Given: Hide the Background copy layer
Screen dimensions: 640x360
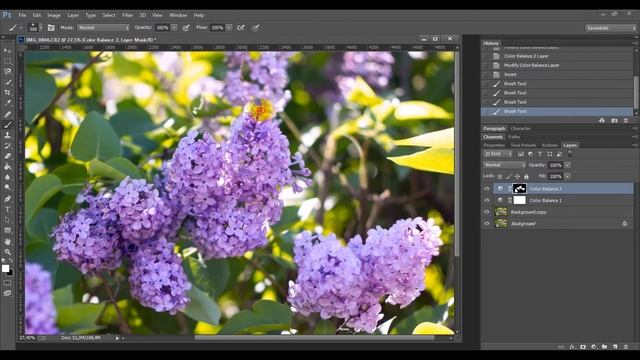Looking at the screenshot, I should coord(487,212).
